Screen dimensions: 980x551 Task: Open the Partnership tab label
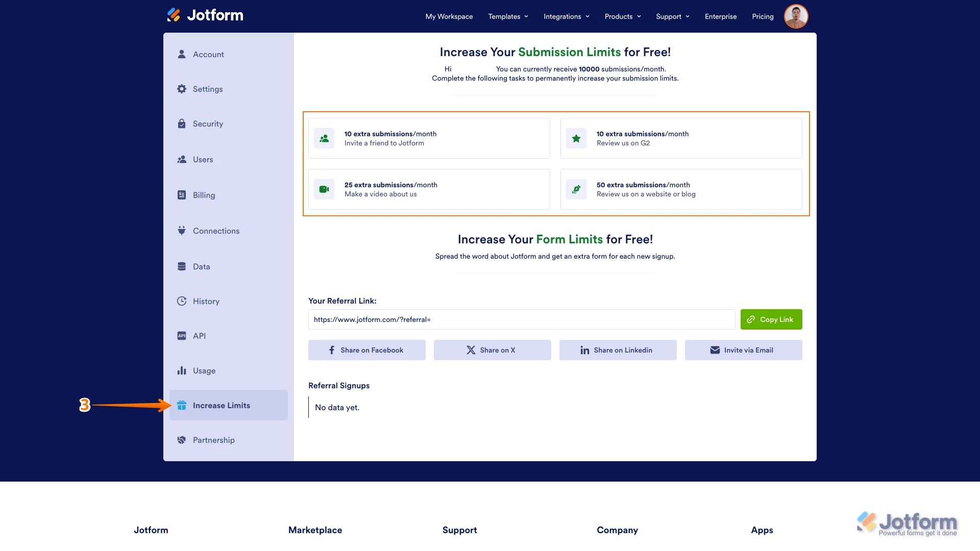coord(214,440)
